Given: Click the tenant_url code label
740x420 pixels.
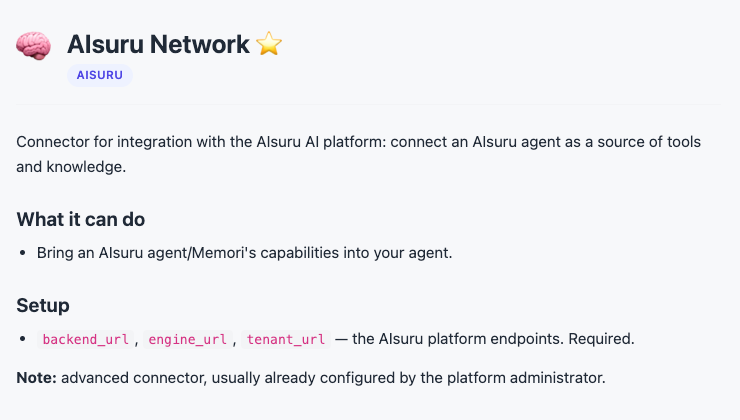Looking at the screenshot, I should point(286,339).
